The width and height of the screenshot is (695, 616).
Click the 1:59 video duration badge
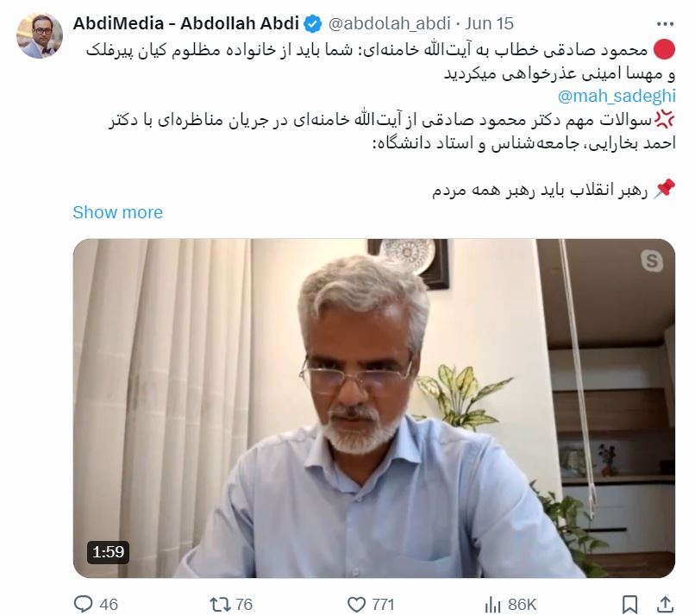pyautogui.click(x=108, y=552)
